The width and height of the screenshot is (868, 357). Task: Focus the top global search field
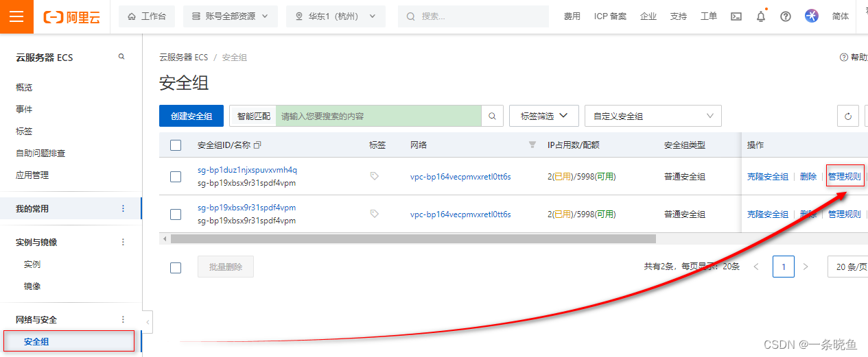click(473, 16)
